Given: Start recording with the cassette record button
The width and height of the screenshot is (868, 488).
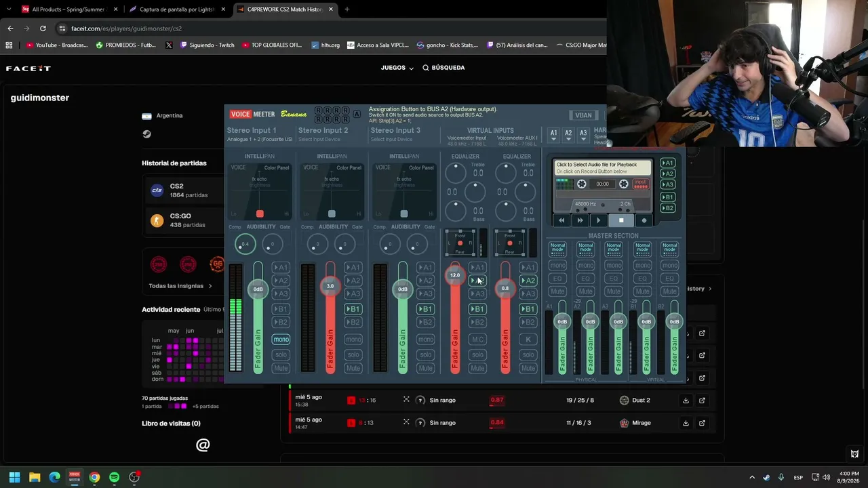Looking at the screenshot, I should [644, 220].
